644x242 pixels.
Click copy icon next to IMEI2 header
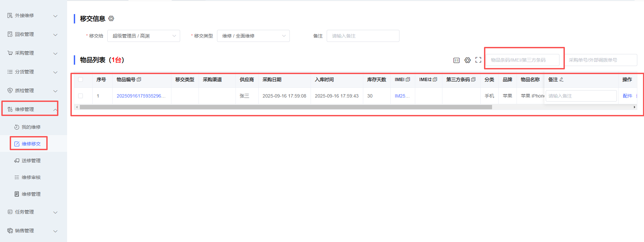click(435, 79)
